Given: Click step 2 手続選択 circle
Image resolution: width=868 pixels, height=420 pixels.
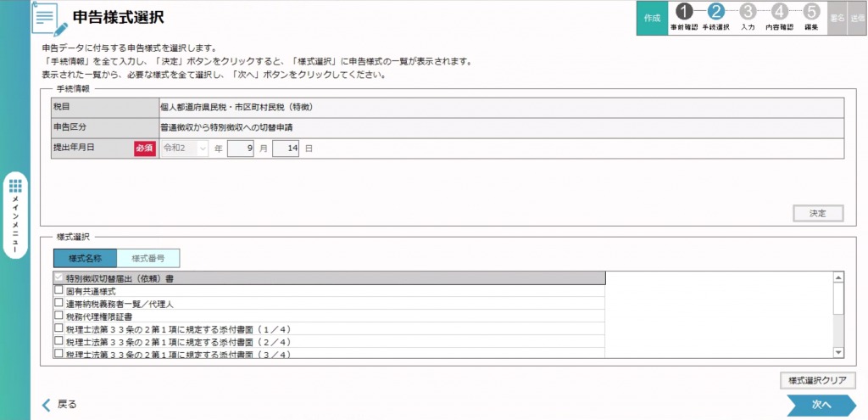Looking at the screenshot, I should pos(716,12).
